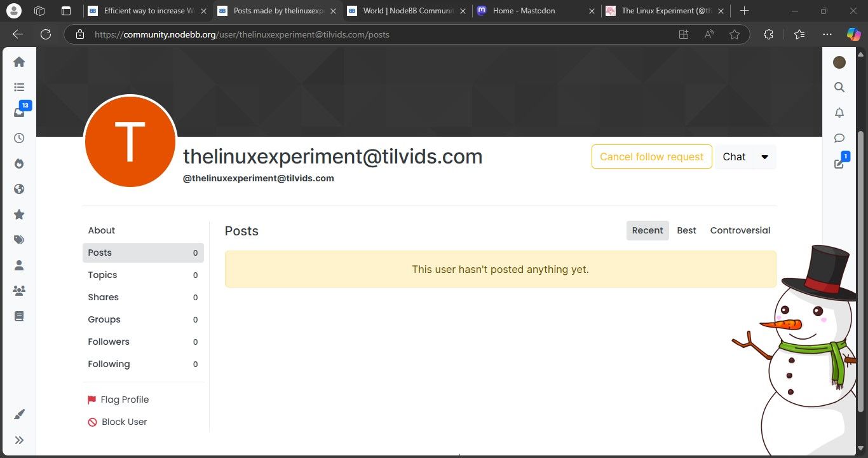
Task: Switch to The Linux Experiment tab
Action: pyautogui.click(x=666, y=11)
